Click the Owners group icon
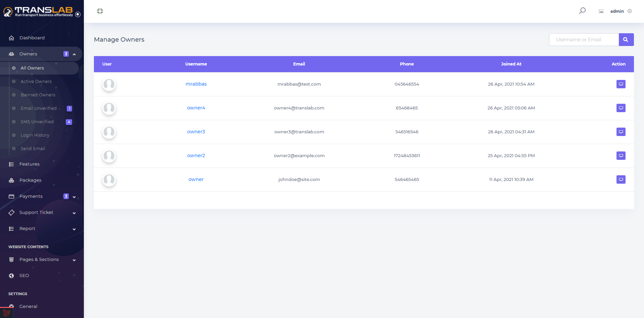This screenshot has height=318, width=644. click(11, 54)
